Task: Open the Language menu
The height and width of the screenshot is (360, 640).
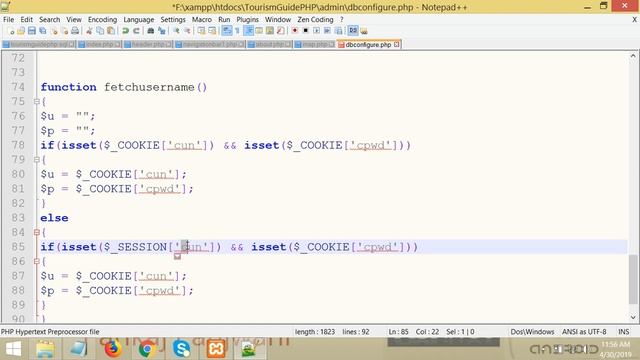Action: (139, 19)
